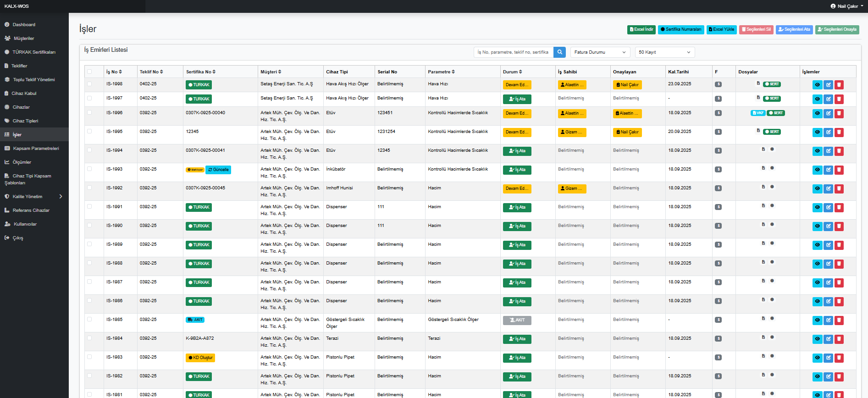This screenshot has width=868, height=398.
Task: Select checkbox for job IS-1994
Action: 89,150
